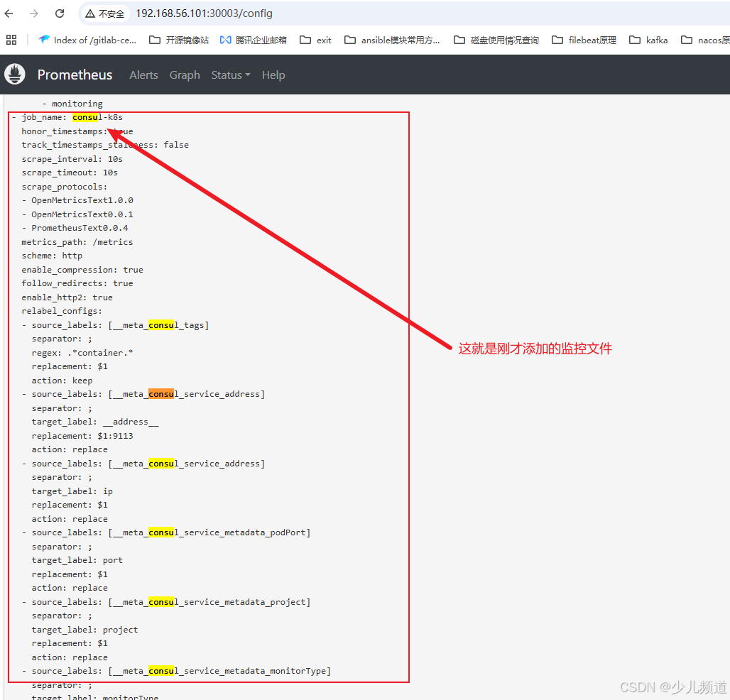Open the nacos bookmark folder
The height and width of the screenshot is (700, 730).
pyautogui.click(x=705, y=40)
